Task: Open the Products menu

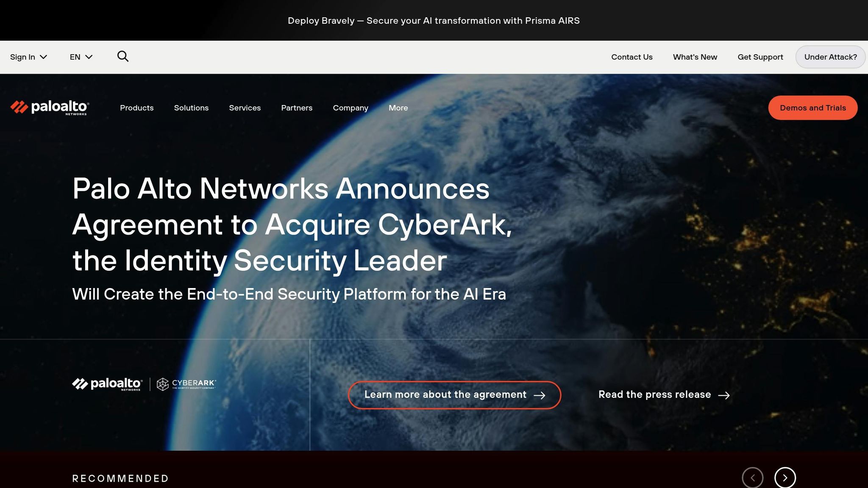Action: click(x=136, y=108)
